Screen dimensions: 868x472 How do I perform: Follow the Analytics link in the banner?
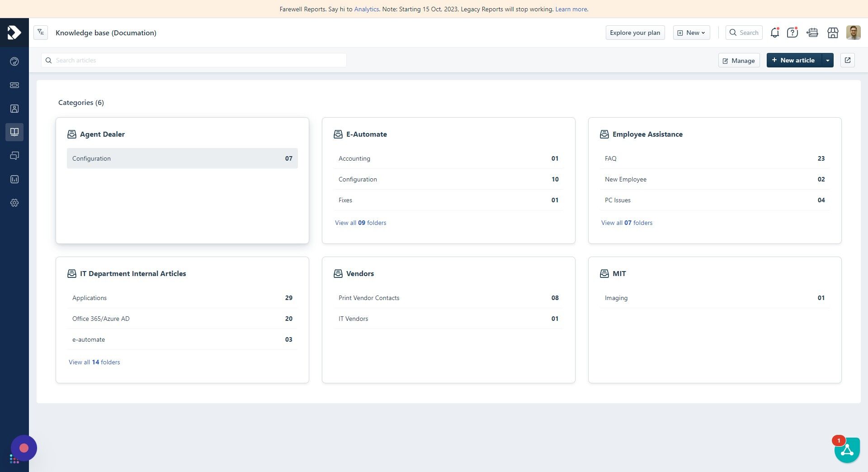(x=366, y=9)
